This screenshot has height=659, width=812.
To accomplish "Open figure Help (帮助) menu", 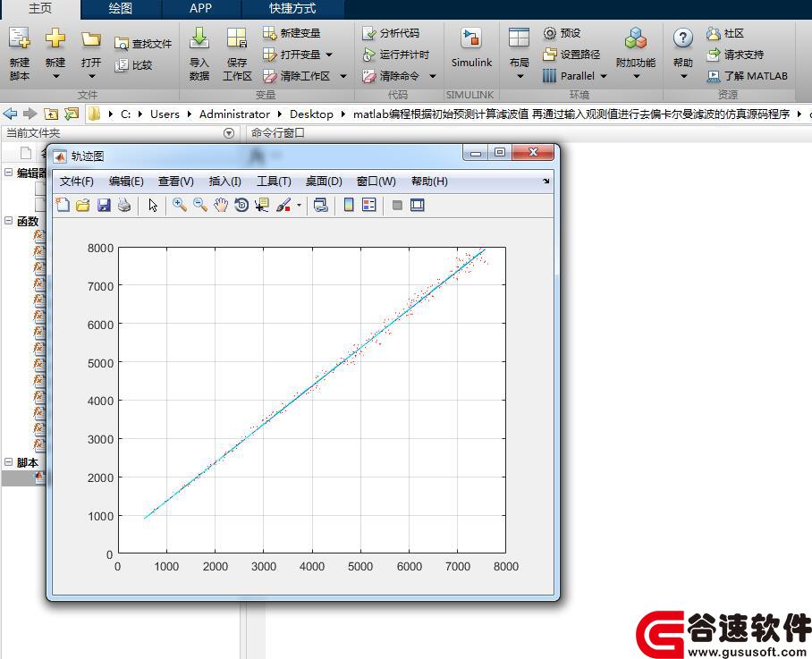I will (x=429, y=182).
